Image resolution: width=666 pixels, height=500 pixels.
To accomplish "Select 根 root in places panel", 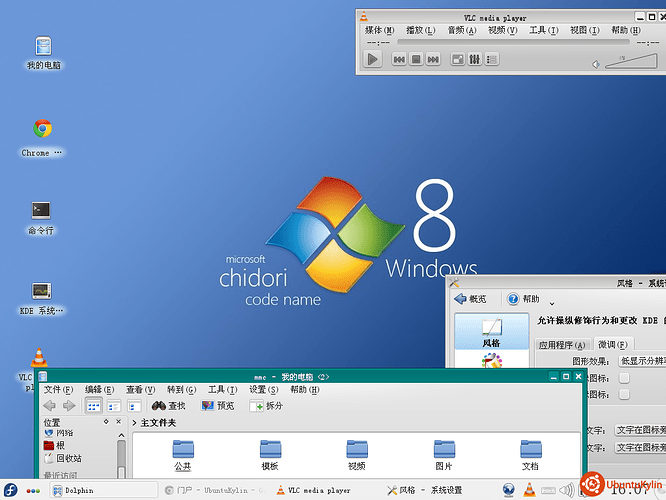I will coord(54,445).
